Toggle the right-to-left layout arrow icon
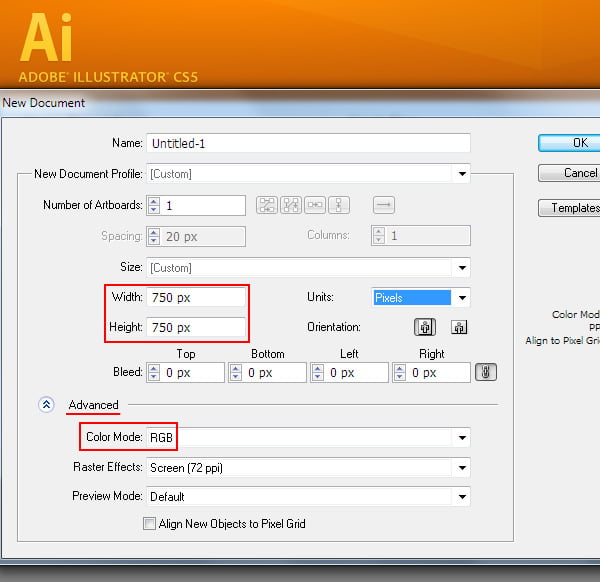The width and height of the screenshot is (600, 582). coord(384,205)
